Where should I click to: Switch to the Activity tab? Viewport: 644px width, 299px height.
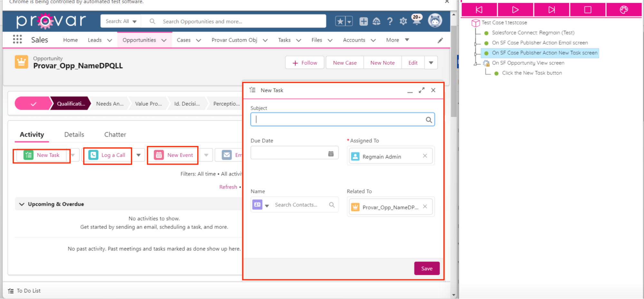pos(32,135)
